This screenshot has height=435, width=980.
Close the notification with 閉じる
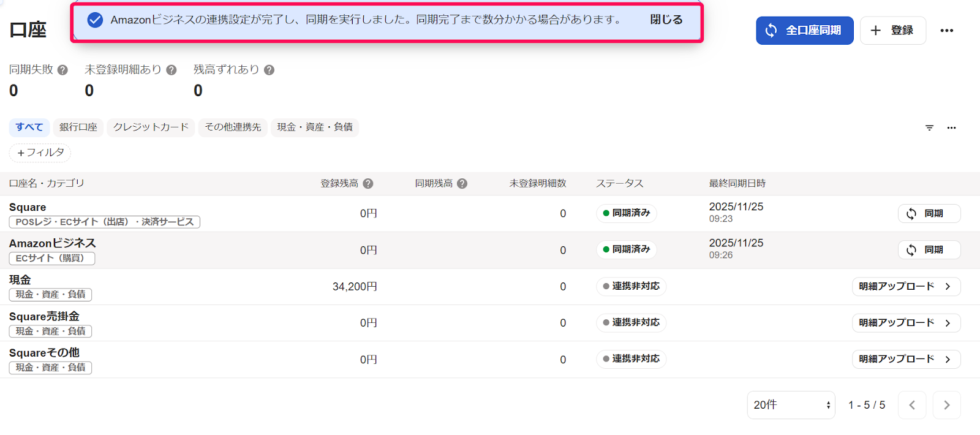click(x=666, y=20)
